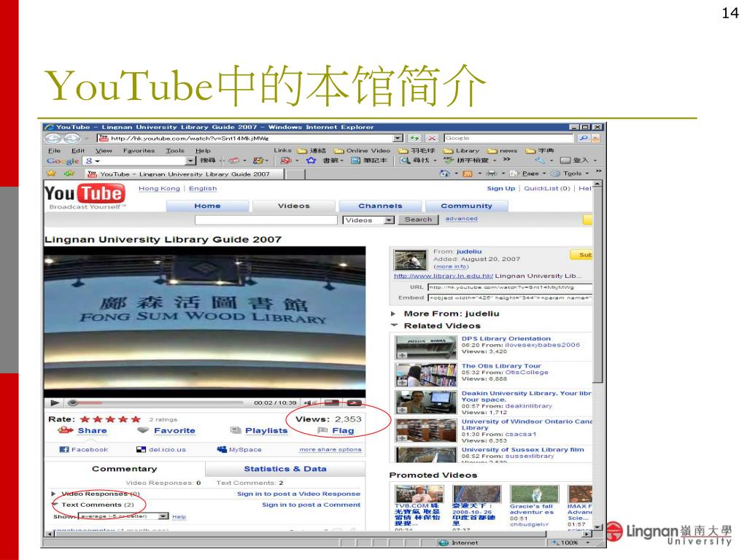Click the advanced search link
The width and height of the screenshot is (747, 560).
pyautogui.click(x=461, y=219)
